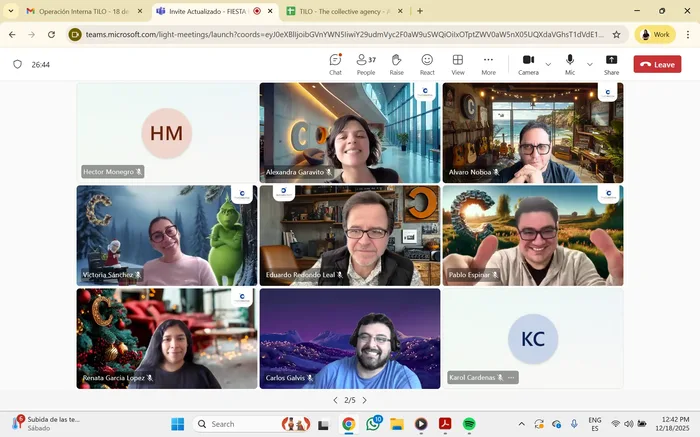Select Victoria Sánchez's video tile

pos(167,235)
